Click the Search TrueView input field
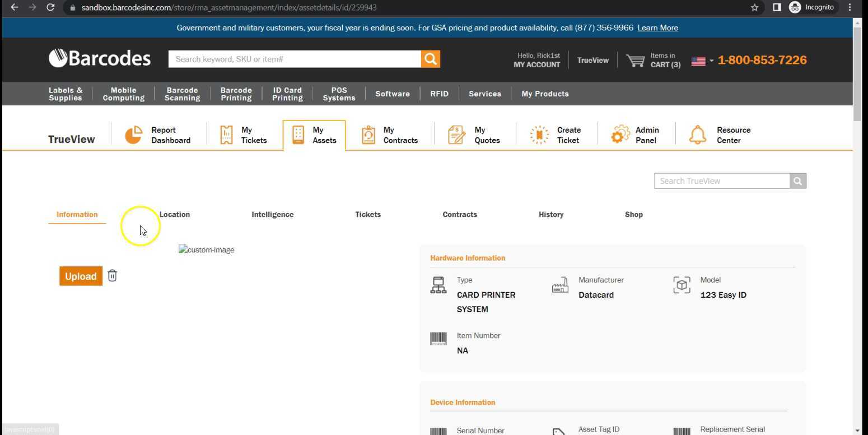 (x=721, y=181)
